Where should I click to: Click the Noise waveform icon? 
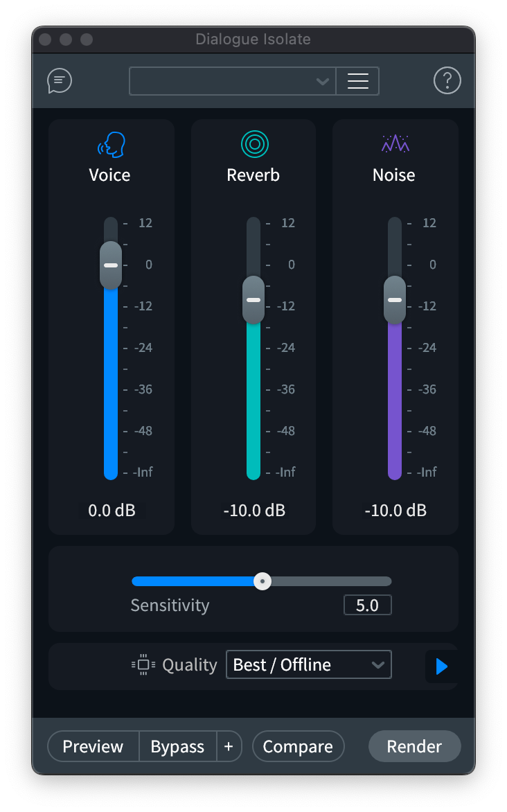(x=395, y=144)
